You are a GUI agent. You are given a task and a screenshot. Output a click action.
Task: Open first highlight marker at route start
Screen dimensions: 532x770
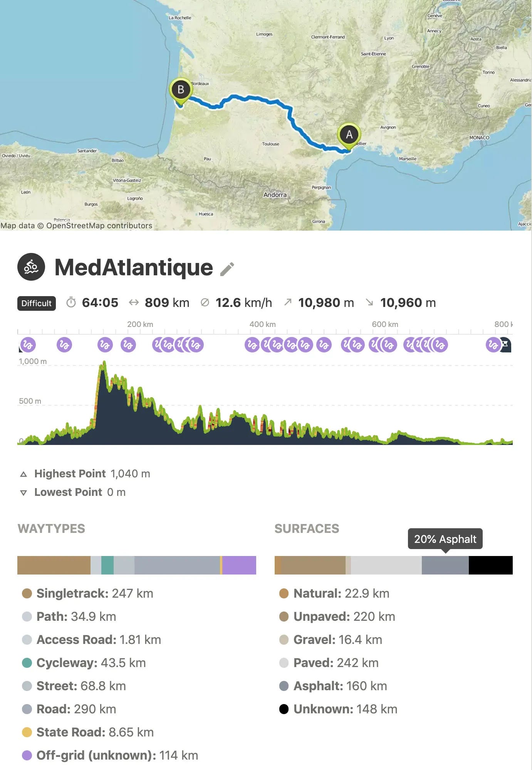pos(28,345)
